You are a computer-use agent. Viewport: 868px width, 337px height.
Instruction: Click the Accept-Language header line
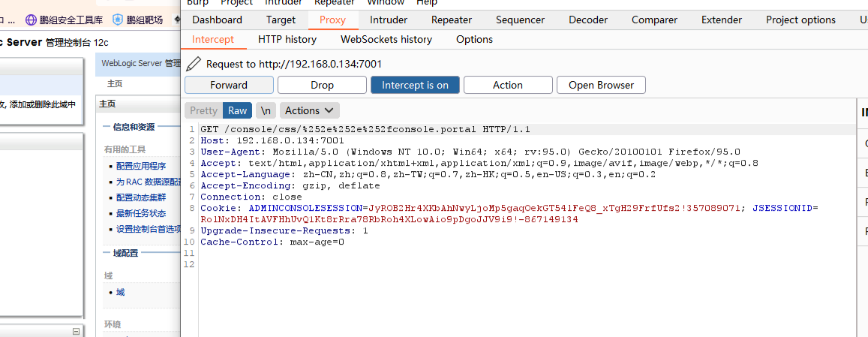pos(428,175)
